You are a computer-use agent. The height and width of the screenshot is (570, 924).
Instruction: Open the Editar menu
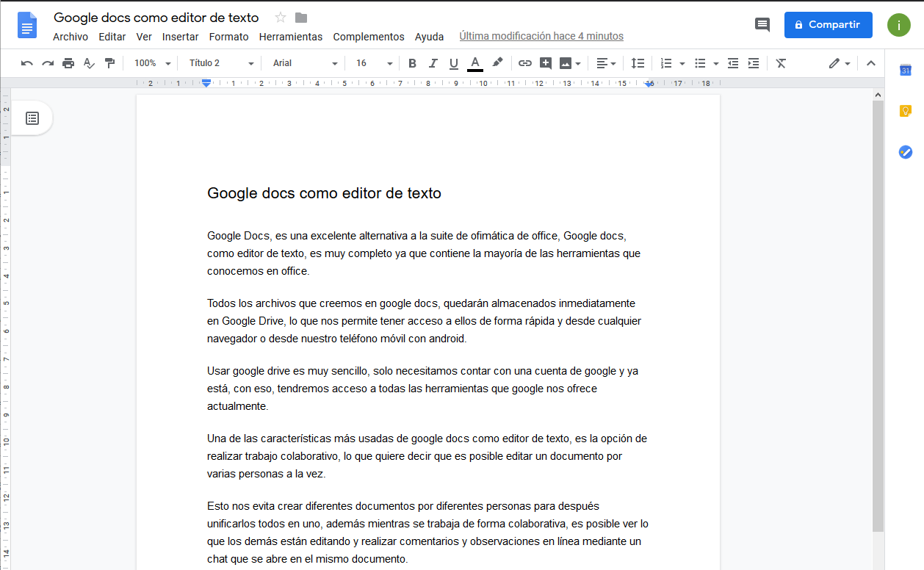click(112, 37)
